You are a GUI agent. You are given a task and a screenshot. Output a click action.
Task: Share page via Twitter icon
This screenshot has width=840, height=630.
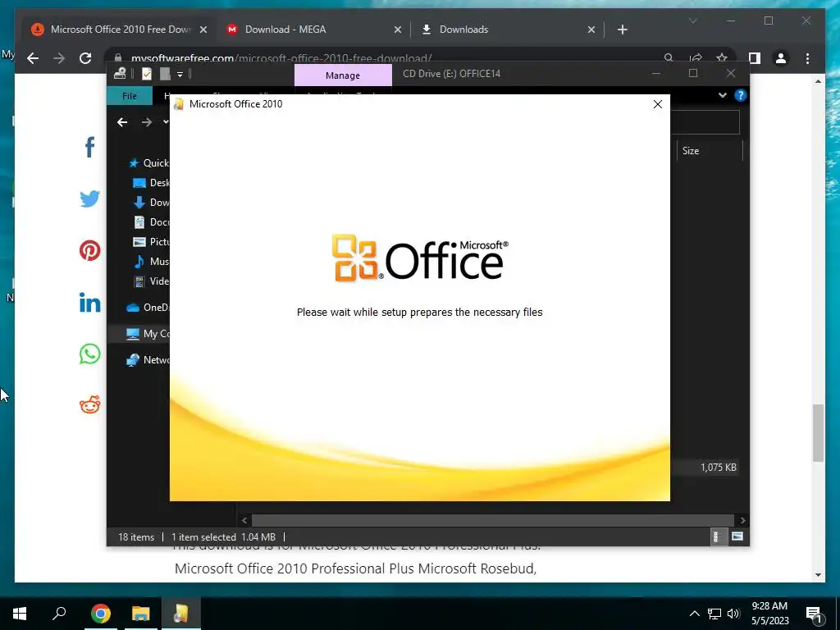point(90,199)
